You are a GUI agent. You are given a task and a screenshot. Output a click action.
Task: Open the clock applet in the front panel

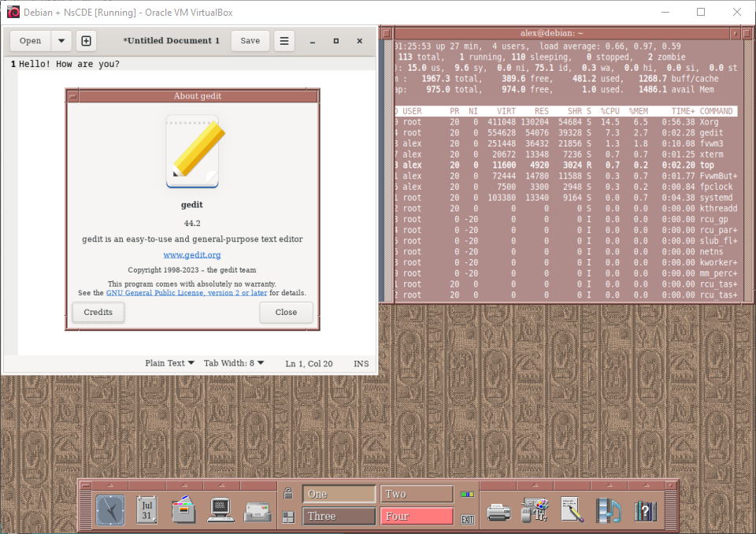[110, 510]
